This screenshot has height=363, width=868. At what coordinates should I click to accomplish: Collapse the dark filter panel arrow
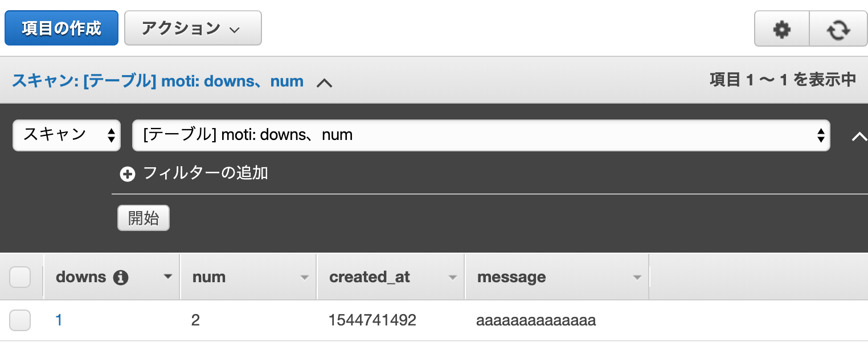(x=859, y=137)
